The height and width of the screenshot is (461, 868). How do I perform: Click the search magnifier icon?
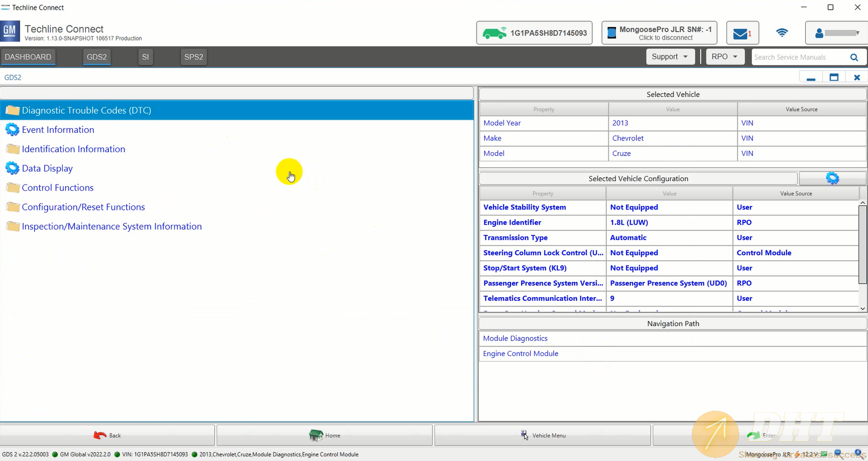pos(854,57)
